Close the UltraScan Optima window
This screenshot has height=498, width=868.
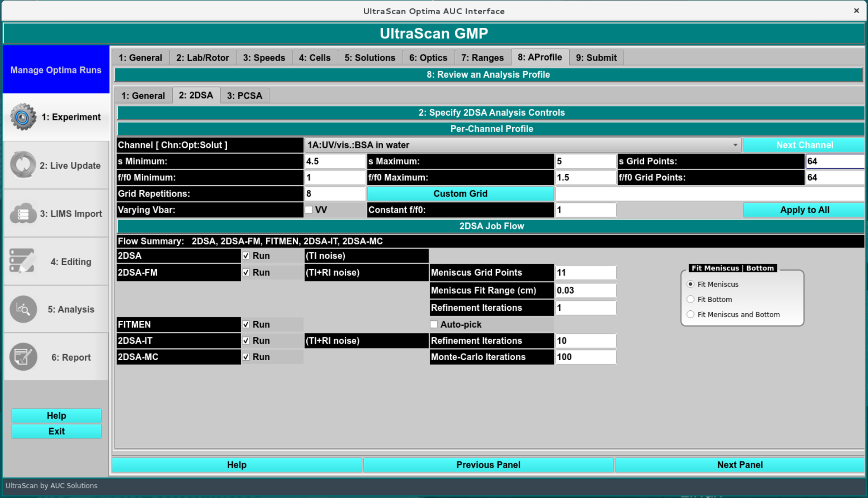[x=856, y=11]
